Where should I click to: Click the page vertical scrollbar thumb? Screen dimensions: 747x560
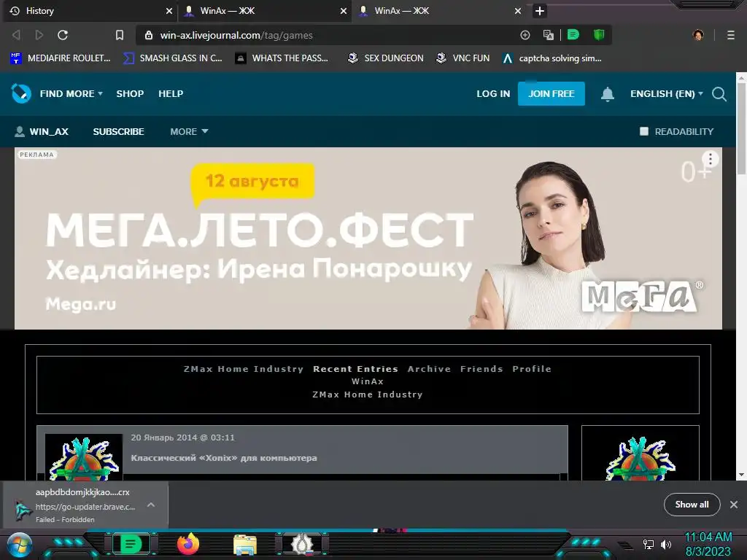pyautogui.click(x=741, y=128)
